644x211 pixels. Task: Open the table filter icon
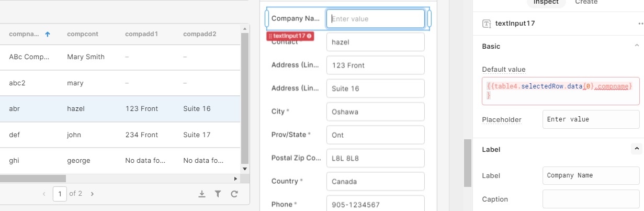[x=218, y=194]
